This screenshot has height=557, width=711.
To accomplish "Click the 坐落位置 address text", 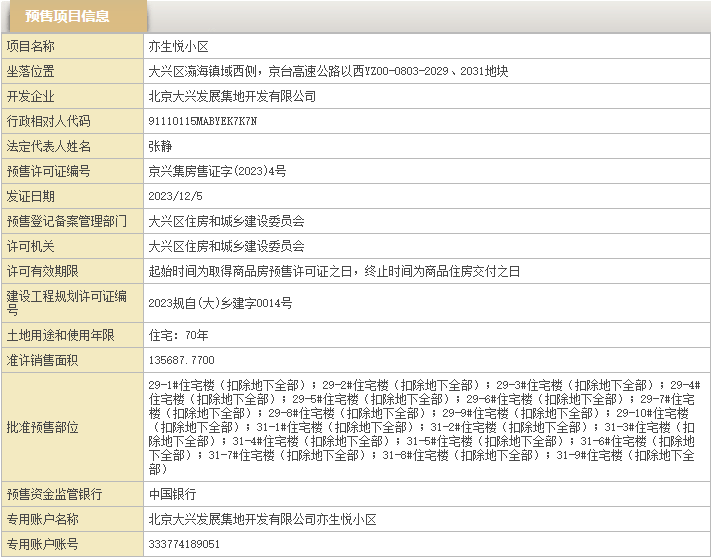I will coord(328,71).
